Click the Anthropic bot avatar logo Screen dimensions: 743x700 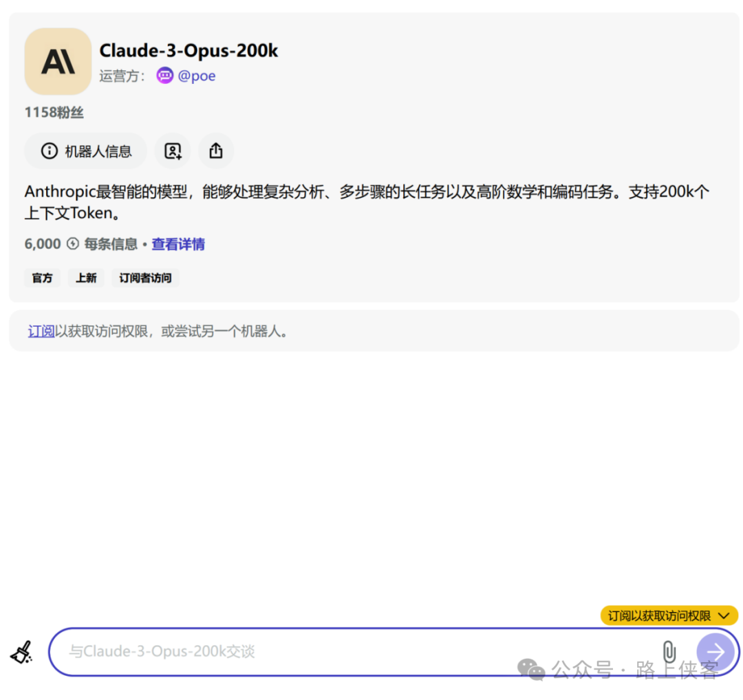(58, 62)
